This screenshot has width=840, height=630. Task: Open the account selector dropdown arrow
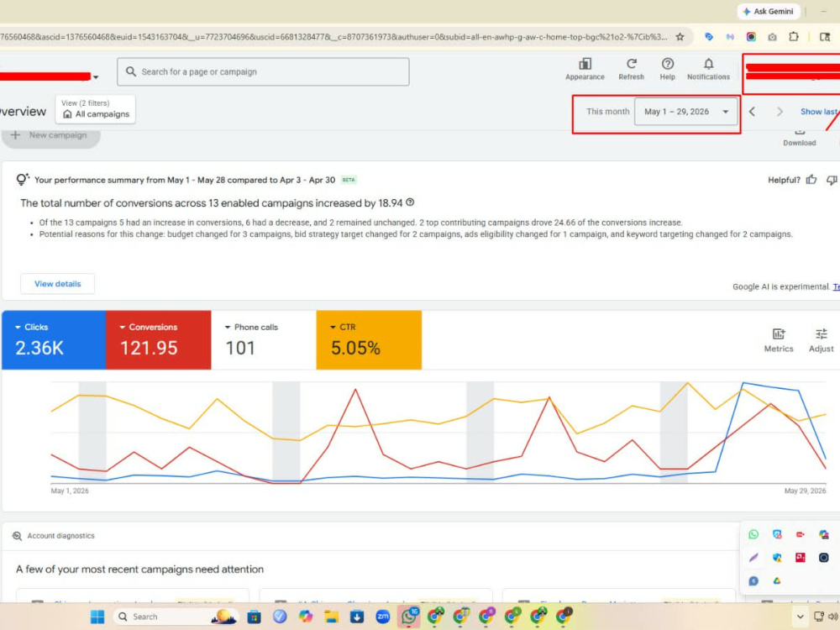click(x=96, y=77)
